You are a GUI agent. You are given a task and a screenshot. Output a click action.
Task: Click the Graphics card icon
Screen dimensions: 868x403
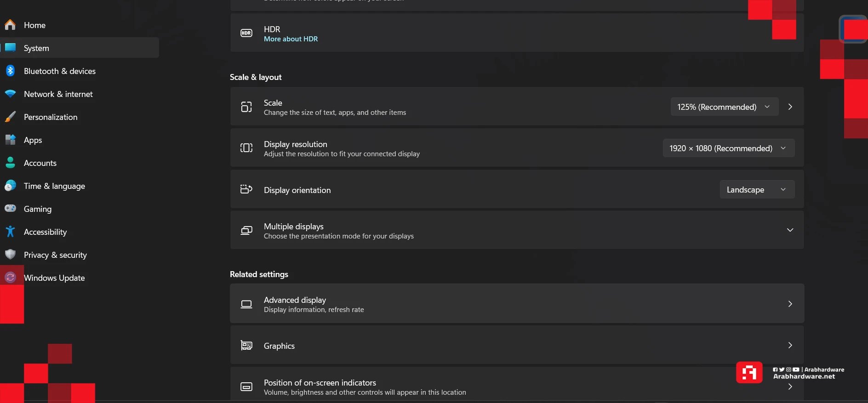pos(246,346)
